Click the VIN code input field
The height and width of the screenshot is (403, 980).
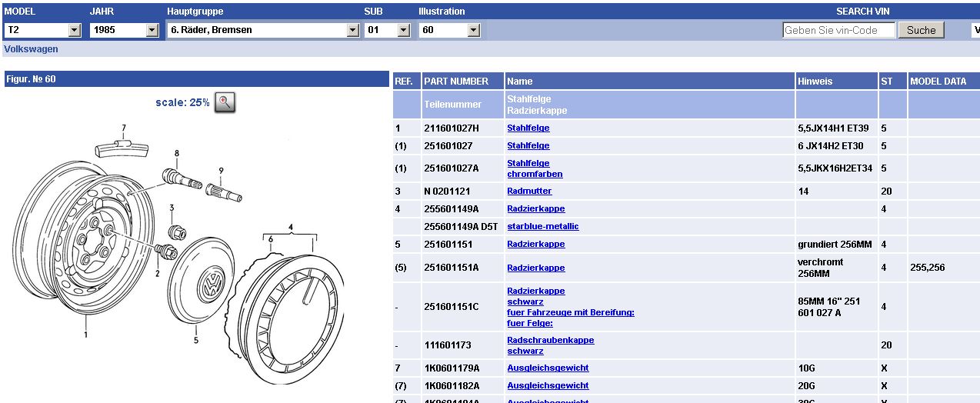(838, 30)
